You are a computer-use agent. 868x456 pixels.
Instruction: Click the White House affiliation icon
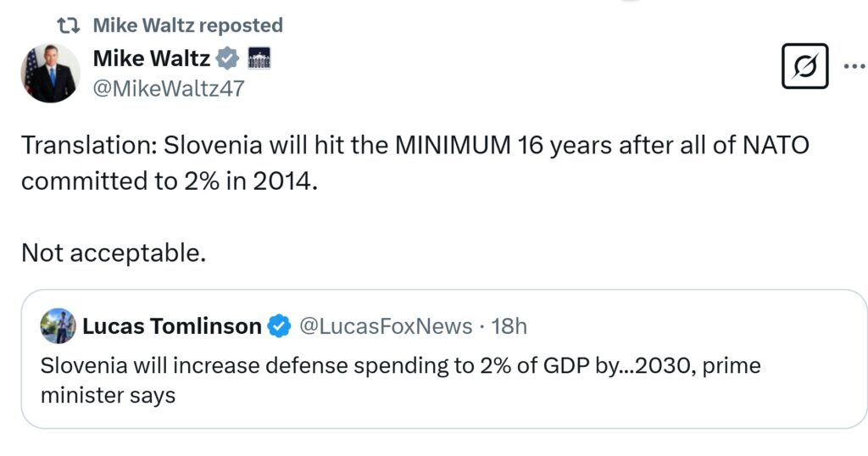(258, 59)
